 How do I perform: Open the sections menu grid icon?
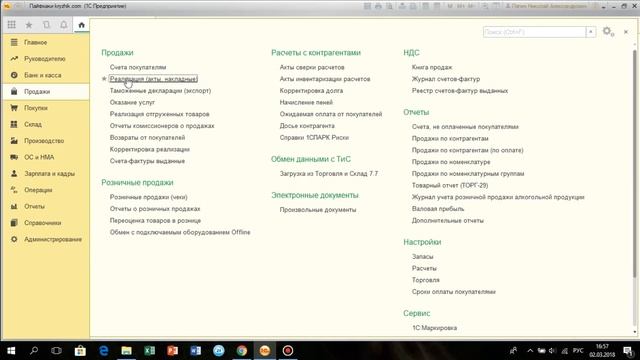11,25
